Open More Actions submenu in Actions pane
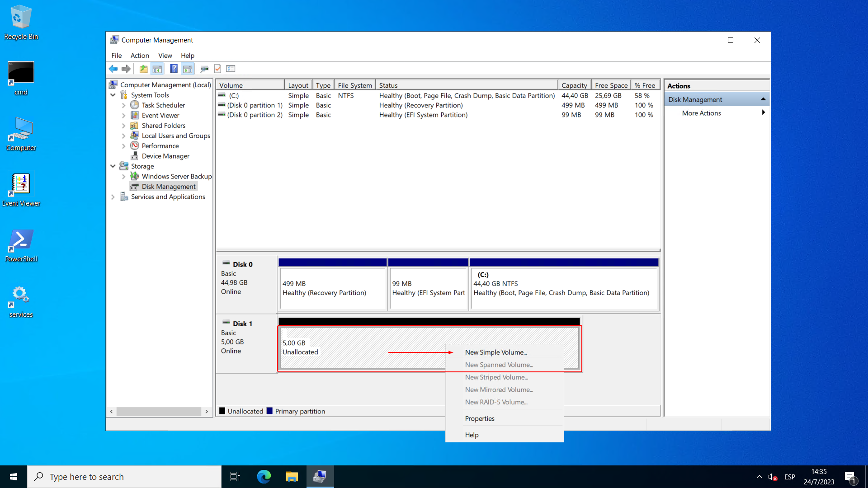 click(x=717, y=113)
